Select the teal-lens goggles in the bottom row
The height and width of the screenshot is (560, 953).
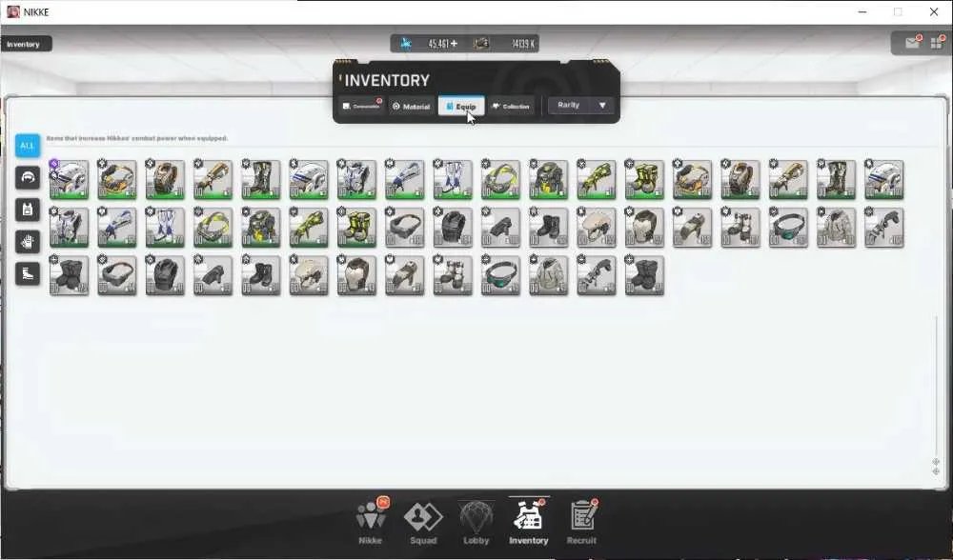pos(500,275)
